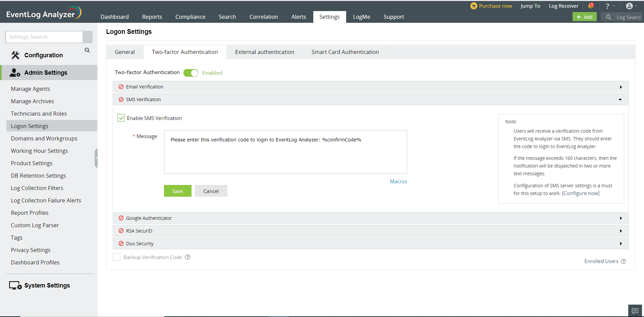Open Log Collection Failure Alerts
This screenshot has width=644, height=317.
(46, 200)
